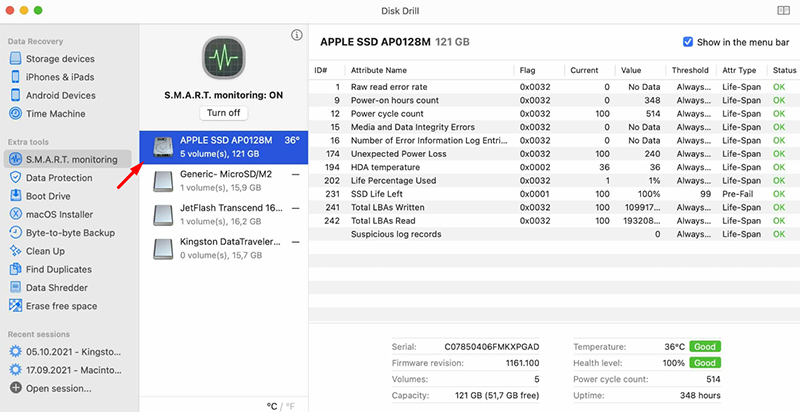Sort by Value column header
The width and height of the screenshot is (800, 412).
coord(640,70)
